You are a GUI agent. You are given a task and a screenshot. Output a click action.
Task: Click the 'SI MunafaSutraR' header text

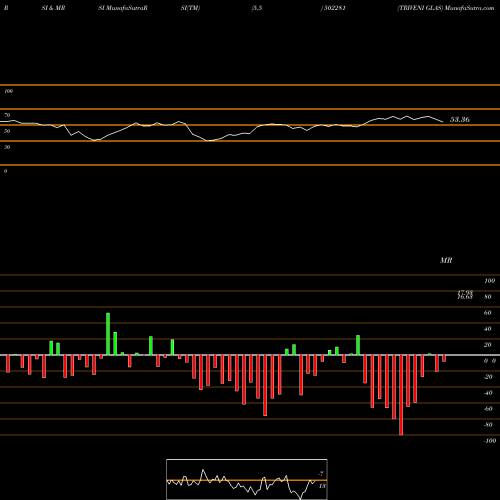tap(123, 8)
